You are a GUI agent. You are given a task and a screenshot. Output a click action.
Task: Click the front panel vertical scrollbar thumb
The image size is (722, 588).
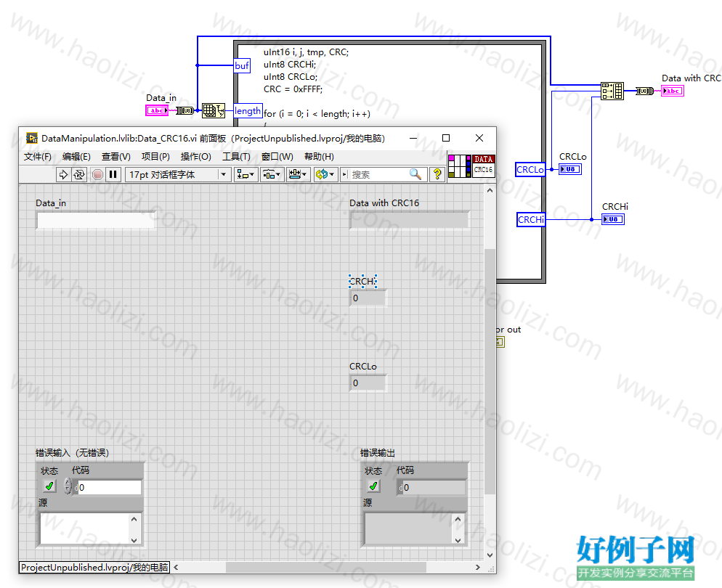coord(490,372)
